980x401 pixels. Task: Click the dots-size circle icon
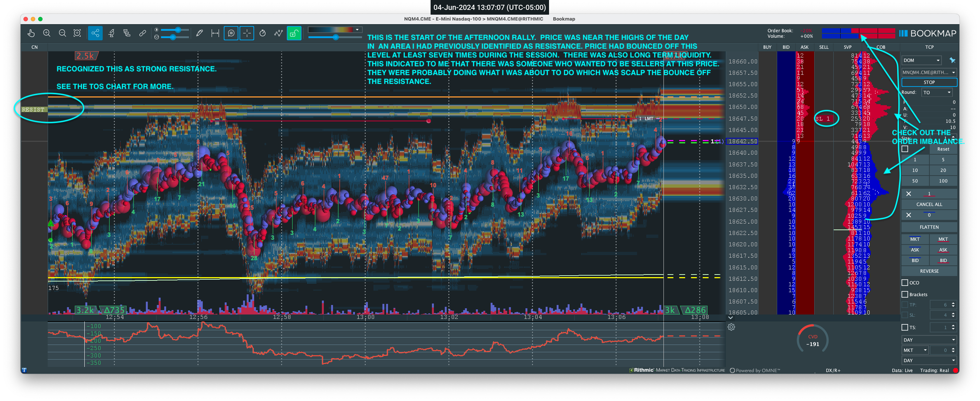point(156,37)
